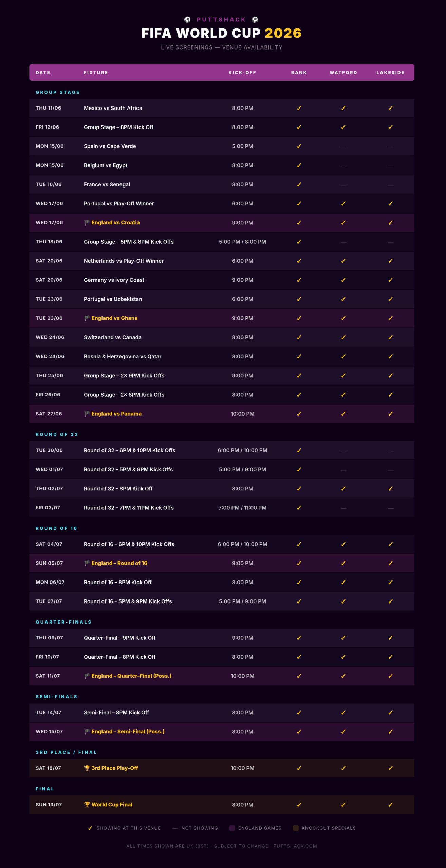The width and height of the screenshot is (446, 868).
Task: Click the Round of 16 – 8PM Kick Off fixture
Action: pyautogui.click(x=118, y=582)
